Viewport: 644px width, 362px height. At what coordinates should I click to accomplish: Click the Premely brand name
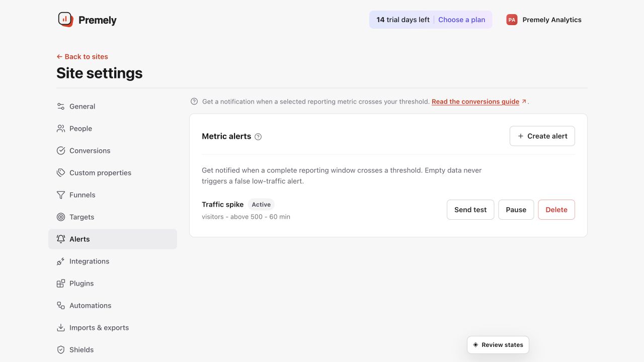coord(98,20)
